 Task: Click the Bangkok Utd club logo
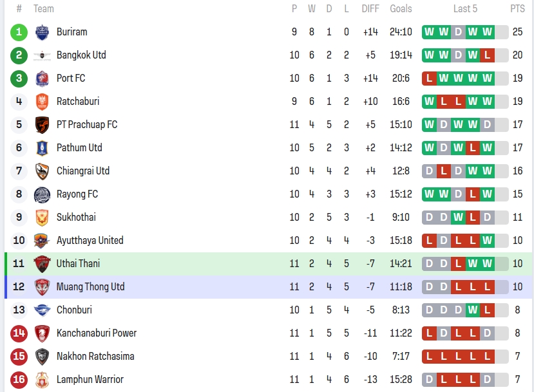43,55
